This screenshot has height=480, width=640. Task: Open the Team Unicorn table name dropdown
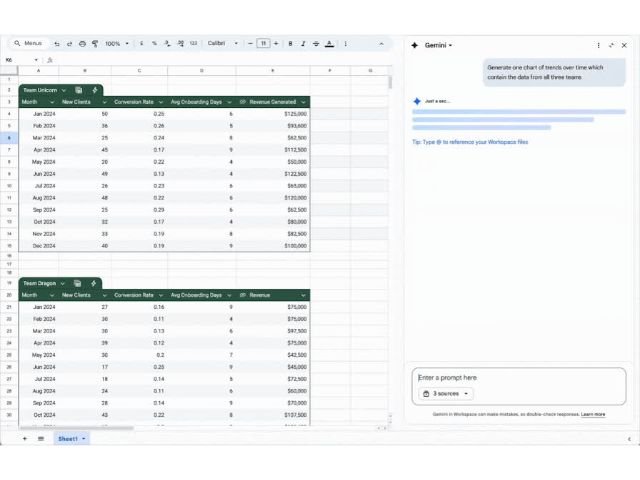(x=64, y=90)
